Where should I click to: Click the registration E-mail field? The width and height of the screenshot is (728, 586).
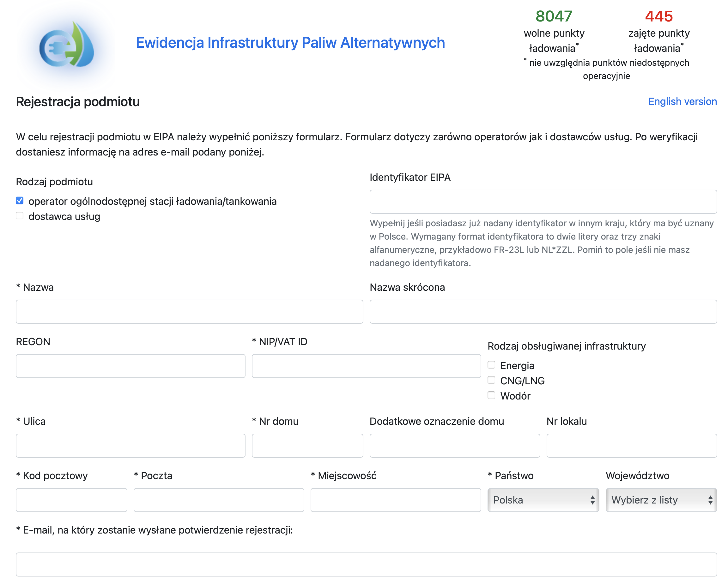366,565
